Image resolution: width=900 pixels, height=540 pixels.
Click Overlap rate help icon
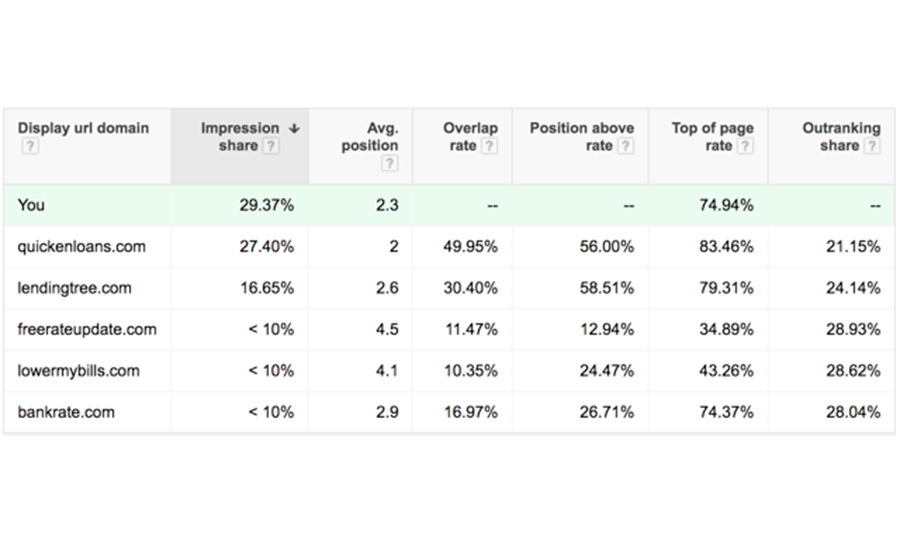click(x=489, y=146)
